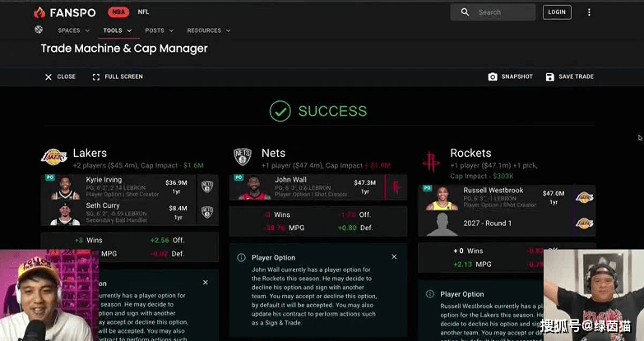The height and width of the screenshot is (341, 644).
Task: Dismiss the John Wall Player Option notice
Action: point(394,257)
